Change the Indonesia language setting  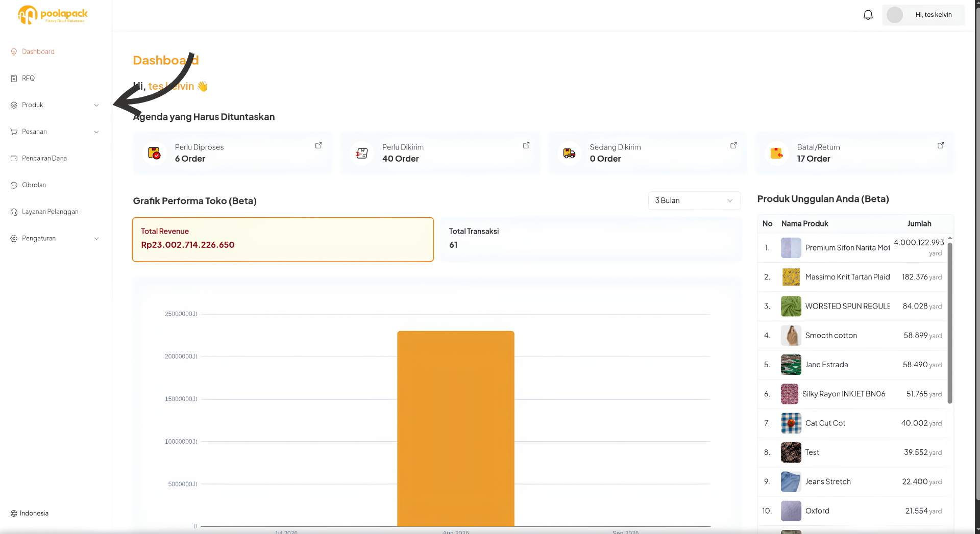pos(30,514)
